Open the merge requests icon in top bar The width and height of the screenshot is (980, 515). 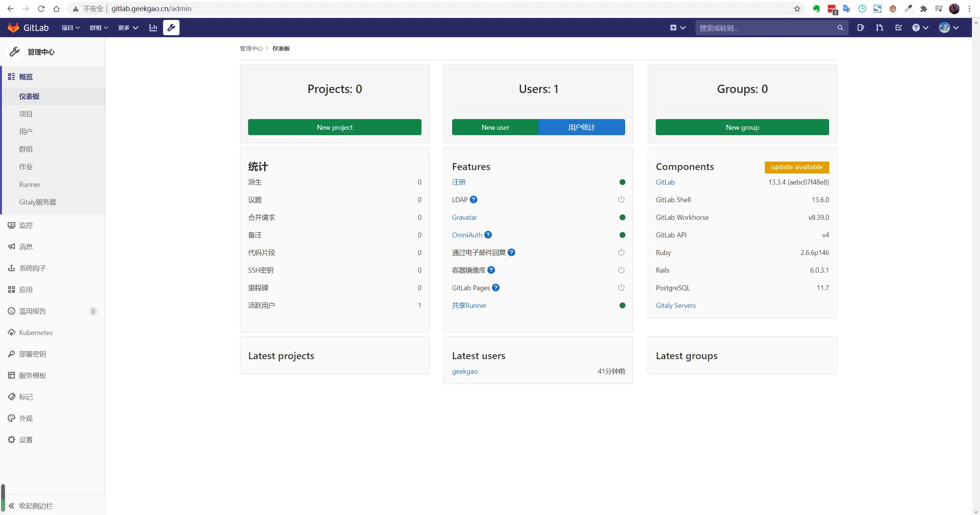[879, 28]
